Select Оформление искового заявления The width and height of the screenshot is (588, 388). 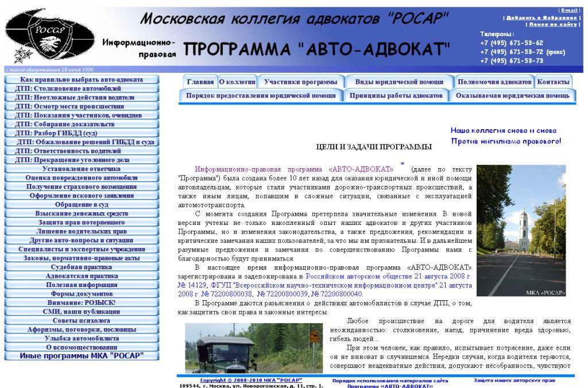pos(82,196)
